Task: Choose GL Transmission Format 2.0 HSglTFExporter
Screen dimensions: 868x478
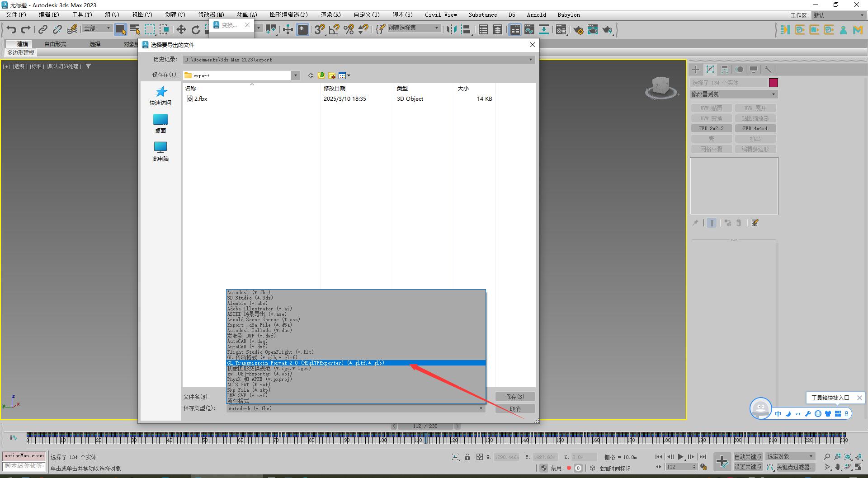Action: (x=306, y=363)
